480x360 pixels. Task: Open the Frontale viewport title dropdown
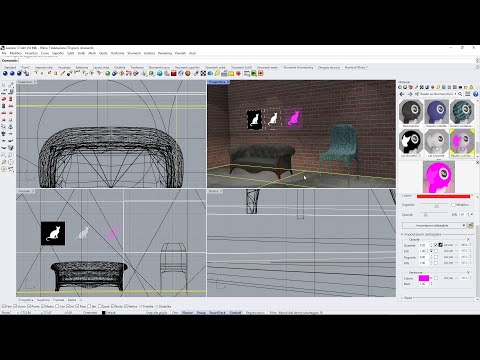click(x=33, y=191)
